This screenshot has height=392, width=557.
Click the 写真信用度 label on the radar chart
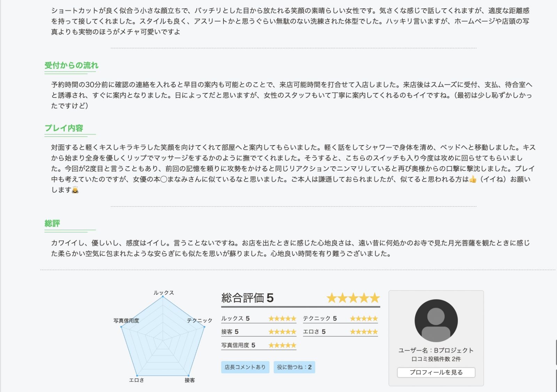point(126,321)
